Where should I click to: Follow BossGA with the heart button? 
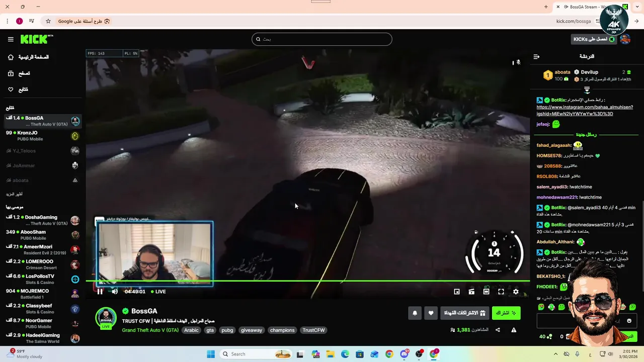point(431,313)
